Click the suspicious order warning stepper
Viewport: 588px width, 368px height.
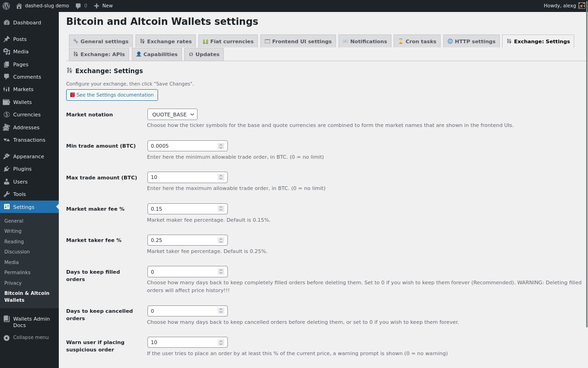221,342
